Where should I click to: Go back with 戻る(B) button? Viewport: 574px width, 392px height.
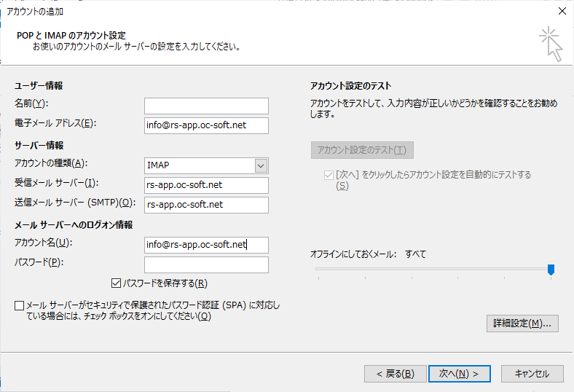coord(396,374)
